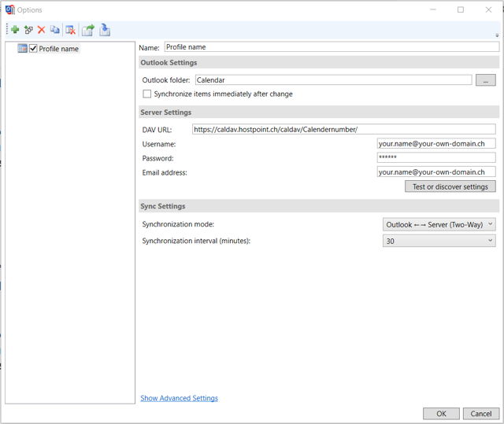Confirm with the OK button

point(441,414)
